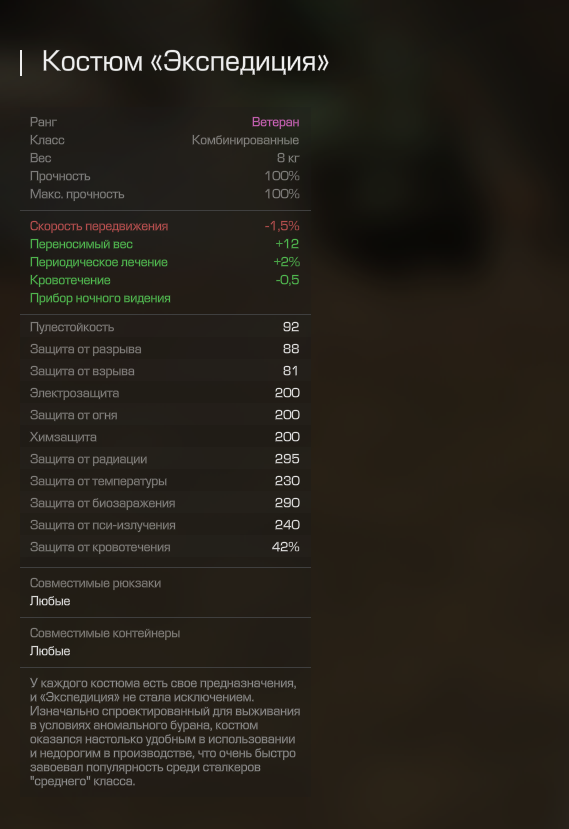
Task: Select the Пулестойкость 92 row
Action: point(165,327)
